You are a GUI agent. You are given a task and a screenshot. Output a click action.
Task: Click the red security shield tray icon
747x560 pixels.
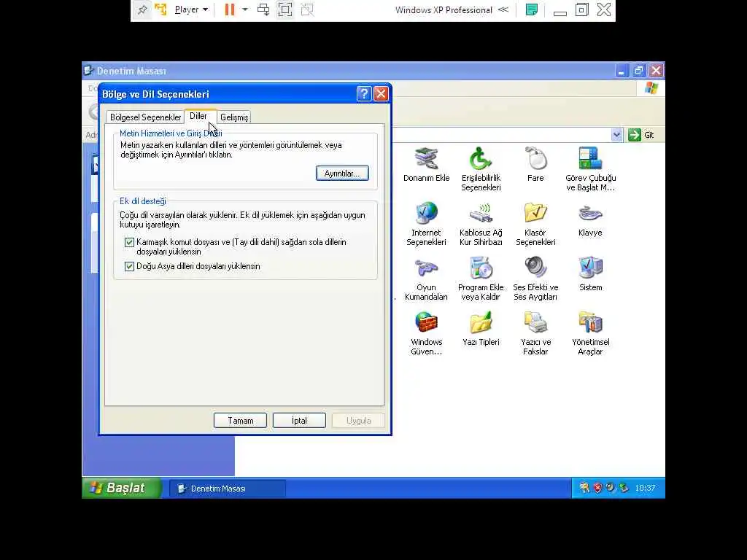597,488
